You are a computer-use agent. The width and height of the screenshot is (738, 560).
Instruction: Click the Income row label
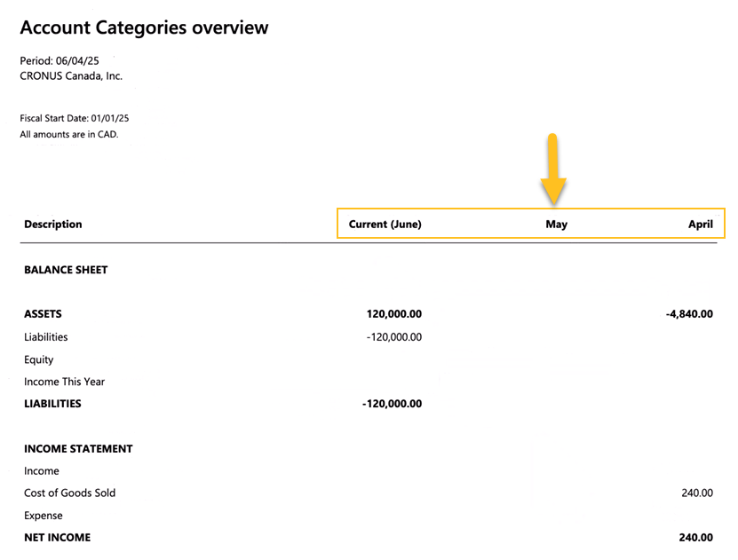coord(41,470)
